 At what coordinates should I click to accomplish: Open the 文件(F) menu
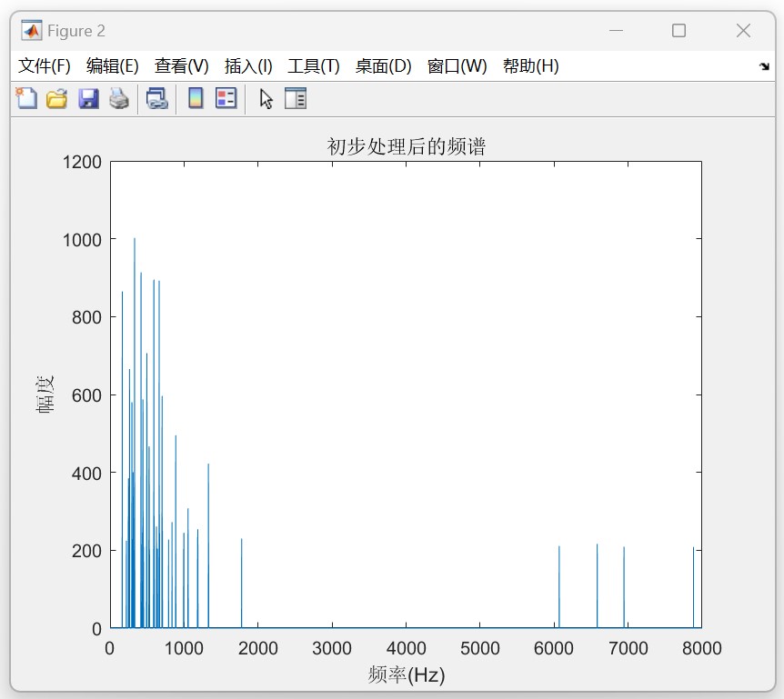(x=44, y=66)
